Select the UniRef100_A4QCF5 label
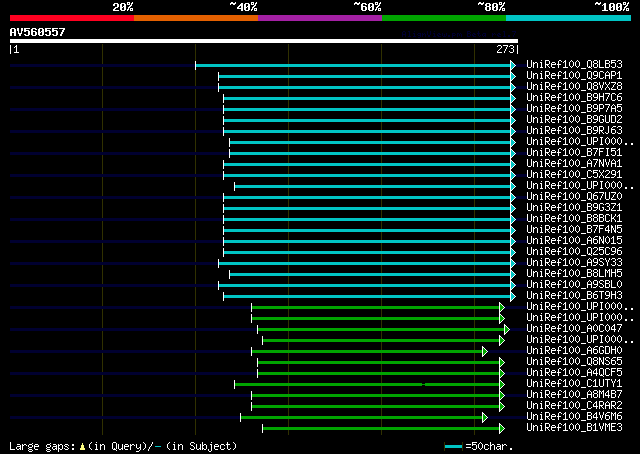Image resolution: width=640 pixels, height=454 pixels. click(574, 373)
